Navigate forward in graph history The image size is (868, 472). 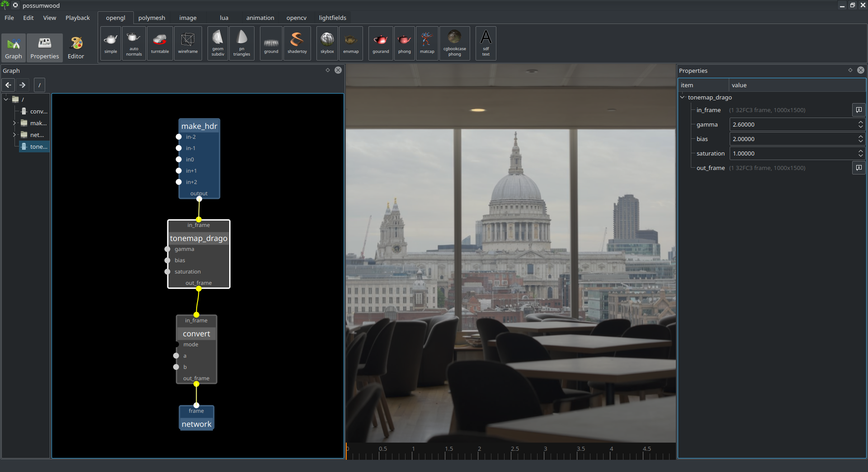coord(23,85)
